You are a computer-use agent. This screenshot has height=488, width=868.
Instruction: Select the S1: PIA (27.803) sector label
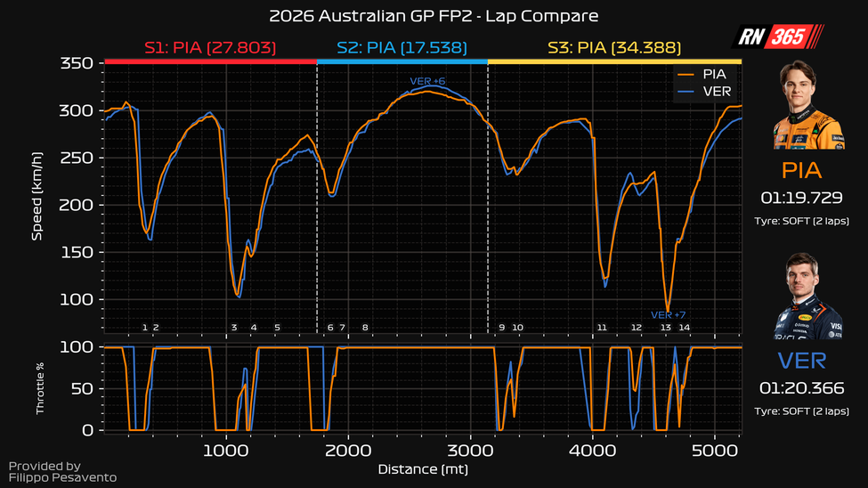210,47
